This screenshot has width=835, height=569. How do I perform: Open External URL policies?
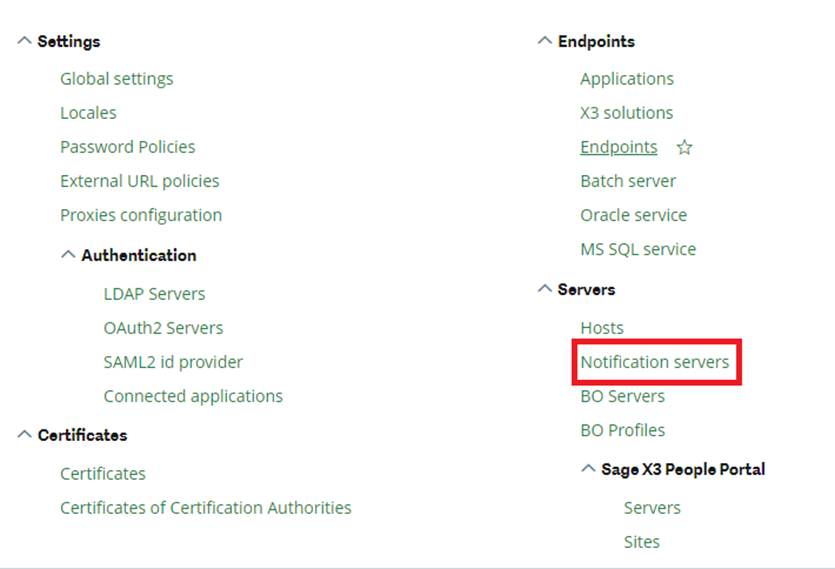click(x=139, y=181)
